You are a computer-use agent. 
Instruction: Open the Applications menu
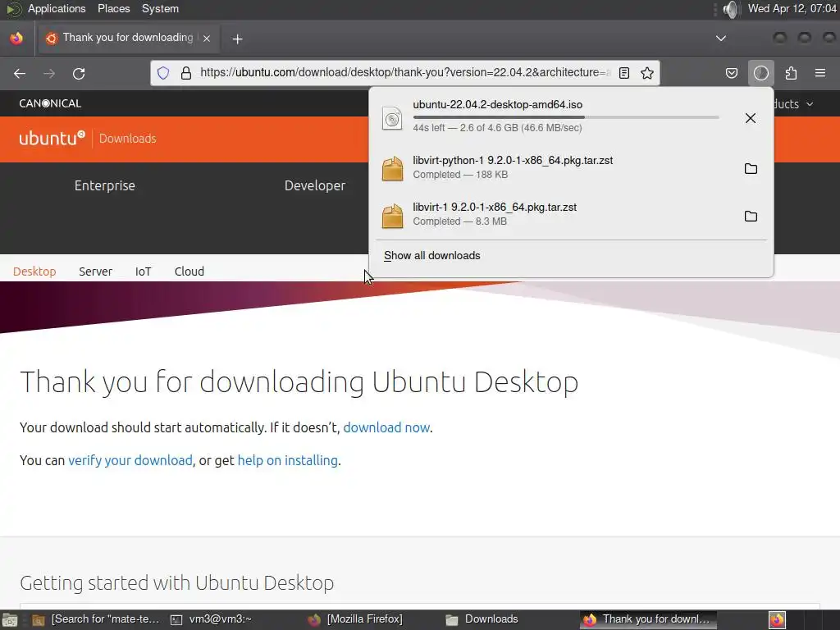(57, 8)
